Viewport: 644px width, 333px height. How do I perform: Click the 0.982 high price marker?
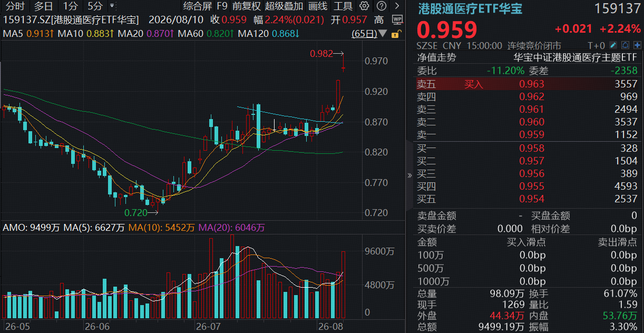[321, 53]
